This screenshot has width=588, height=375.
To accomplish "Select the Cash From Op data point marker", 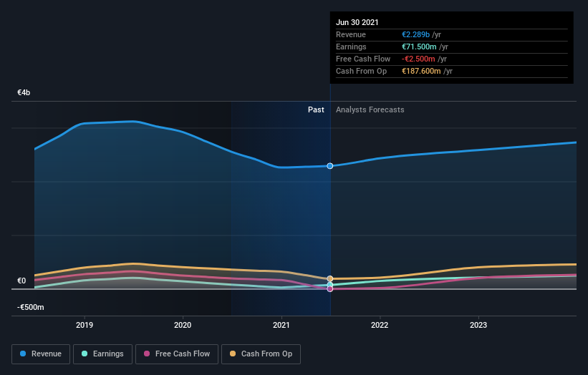I will (330, 278).
